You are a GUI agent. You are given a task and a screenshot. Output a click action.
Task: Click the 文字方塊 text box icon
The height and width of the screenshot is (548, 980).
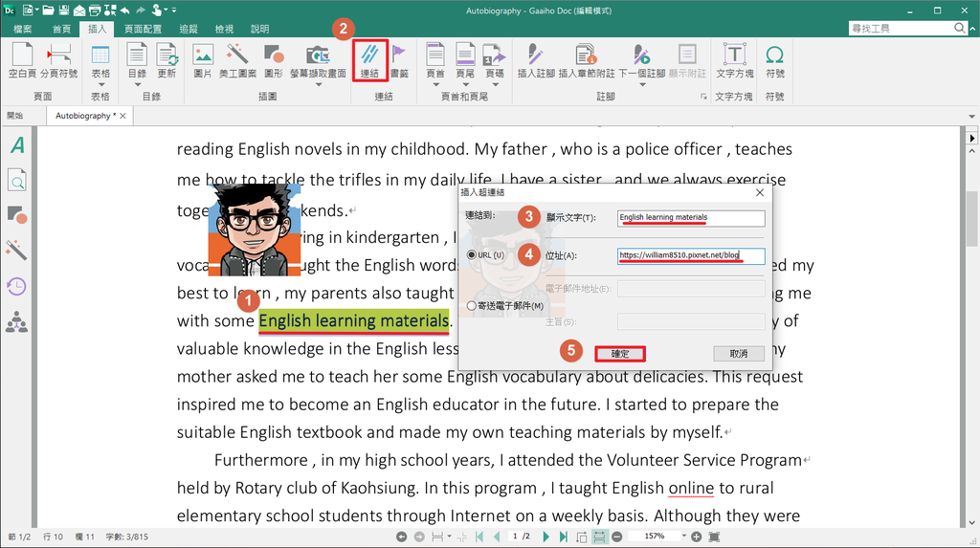coord(734,55)
